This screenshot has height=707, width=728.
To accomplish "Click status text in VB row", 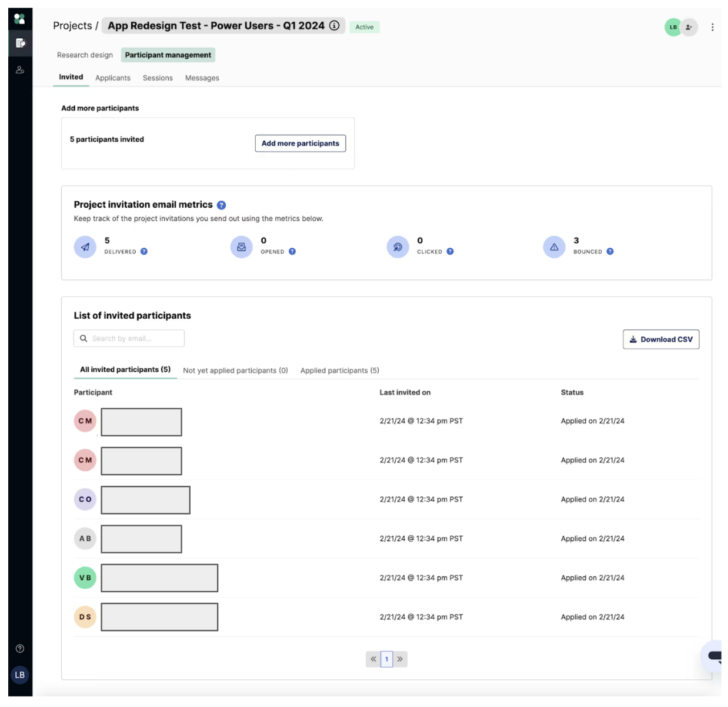I will click(593, 578).
